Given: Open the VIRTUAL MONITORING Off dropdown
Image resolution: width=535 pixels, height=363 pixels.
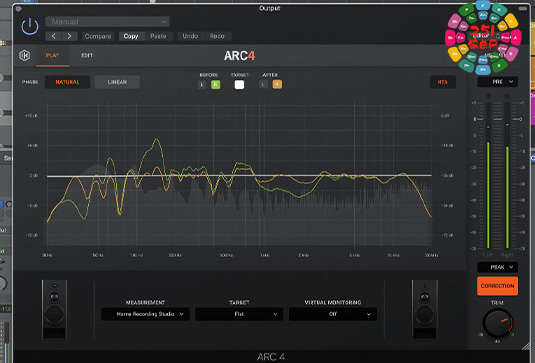Looking at the screenshot, I should point(333,314).
